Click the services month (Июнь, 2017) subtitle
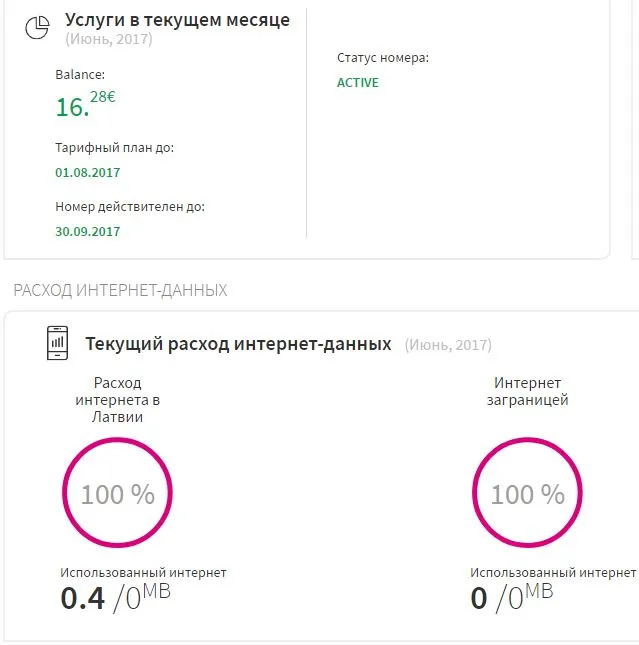Viewport: 639px width, 645px height. point(109,39)
